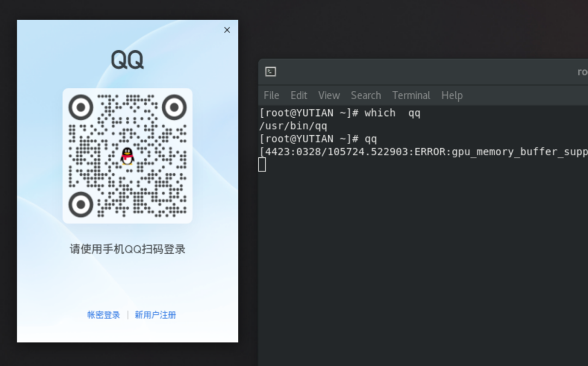588x366 pixels.
Task: Click the 新用户注册 link
Action: point(155,315)
